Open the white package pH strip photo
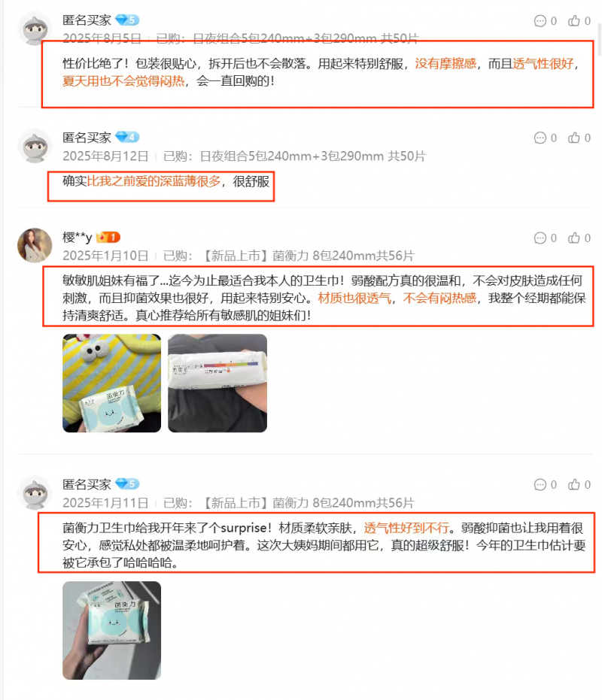602x700 pixels. click(217, 383)
